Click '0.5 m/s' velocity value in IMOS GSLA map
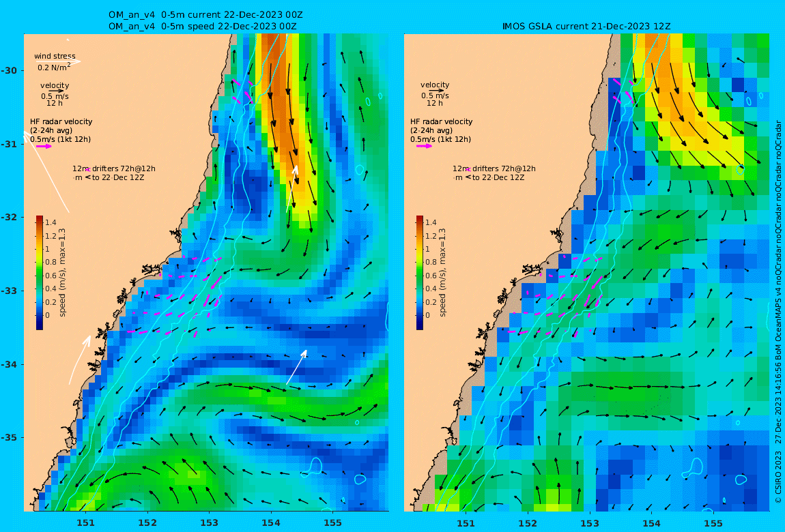Viewport: 785px width, 532px height. (x=435, y=95)
